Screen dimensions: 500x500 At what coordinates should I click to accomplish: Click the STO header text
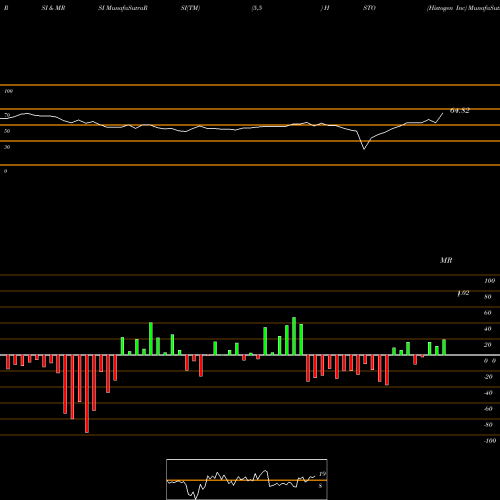pos(369,8)
